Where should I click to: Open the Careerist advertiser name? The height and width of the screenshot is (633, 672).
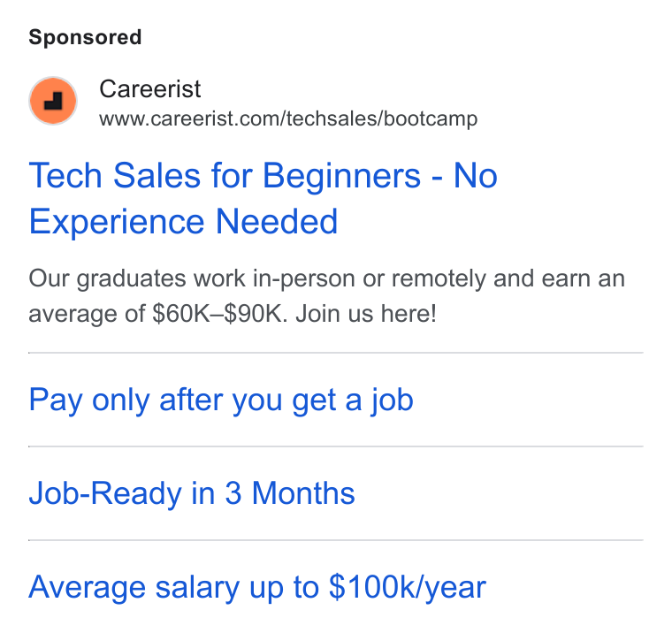coord(150,89)
